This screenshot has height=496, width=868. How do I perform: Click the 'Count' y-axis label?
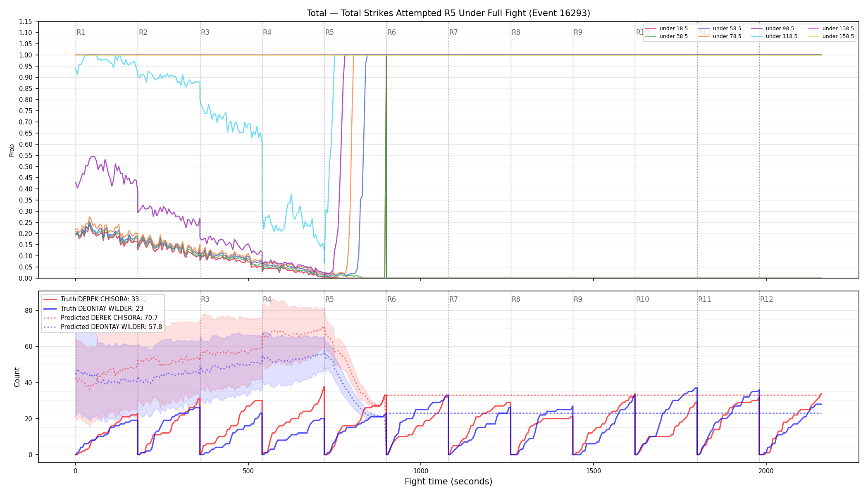point(17,377)
